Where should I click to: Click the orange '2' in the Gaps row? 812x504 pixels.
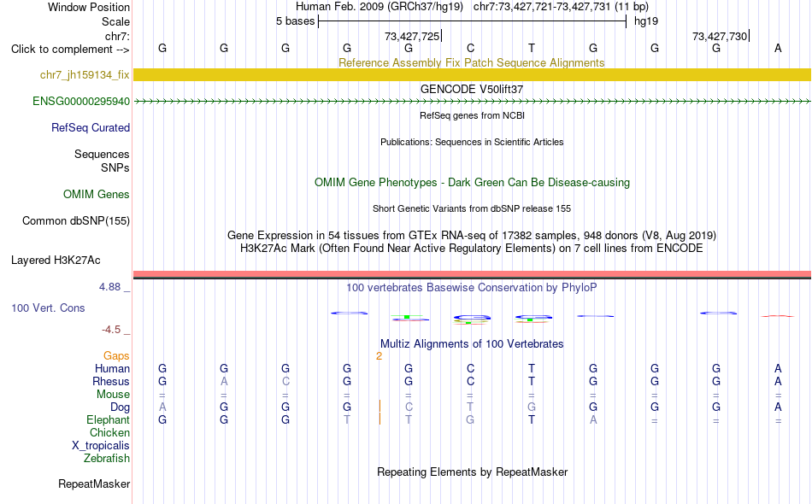379,356
